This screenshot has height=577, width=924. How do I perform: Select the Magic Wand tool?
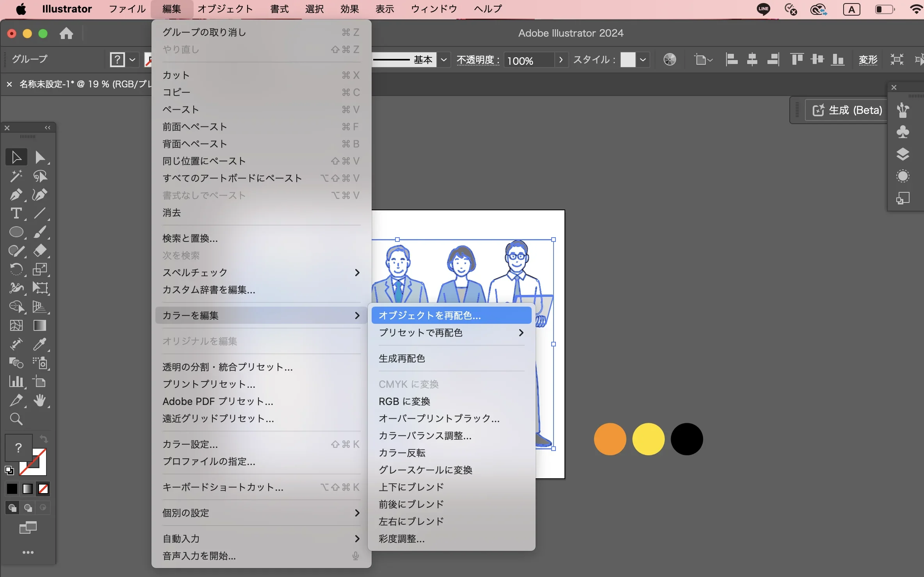coord(16,176)
